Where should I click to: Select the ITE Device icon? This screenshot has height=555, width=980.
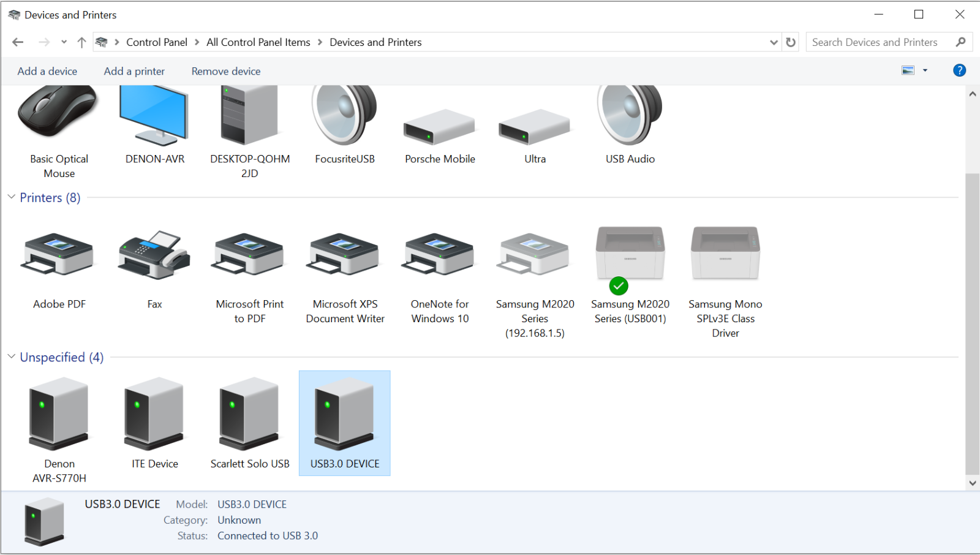pos(154,414)
